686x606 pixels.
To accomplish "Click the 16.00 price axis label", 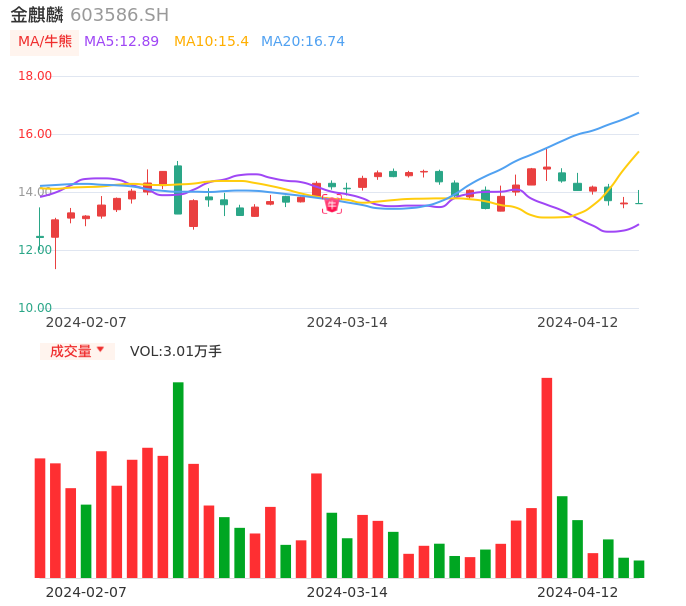I will point(36,134).
